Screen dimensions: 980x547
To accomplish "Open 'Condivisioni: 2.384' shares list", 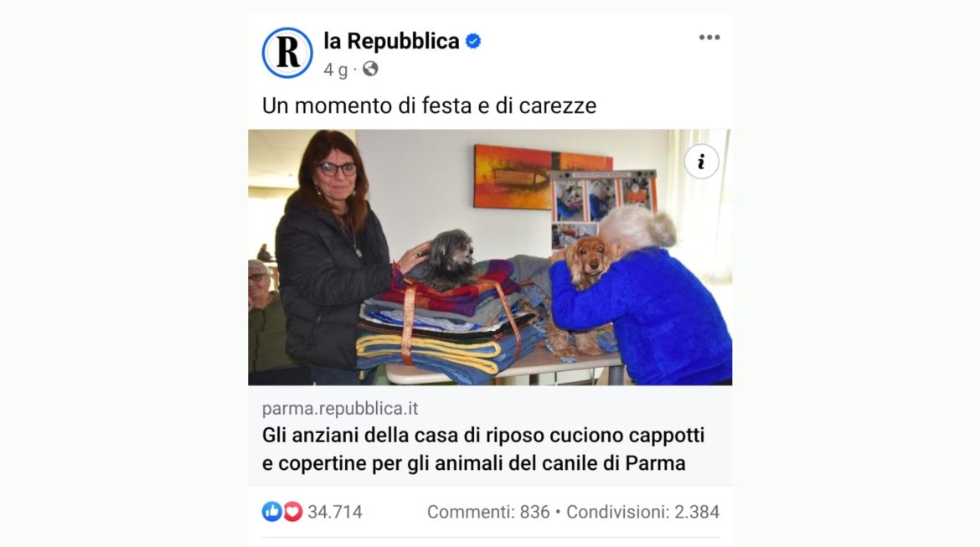I will coord(642,512).
